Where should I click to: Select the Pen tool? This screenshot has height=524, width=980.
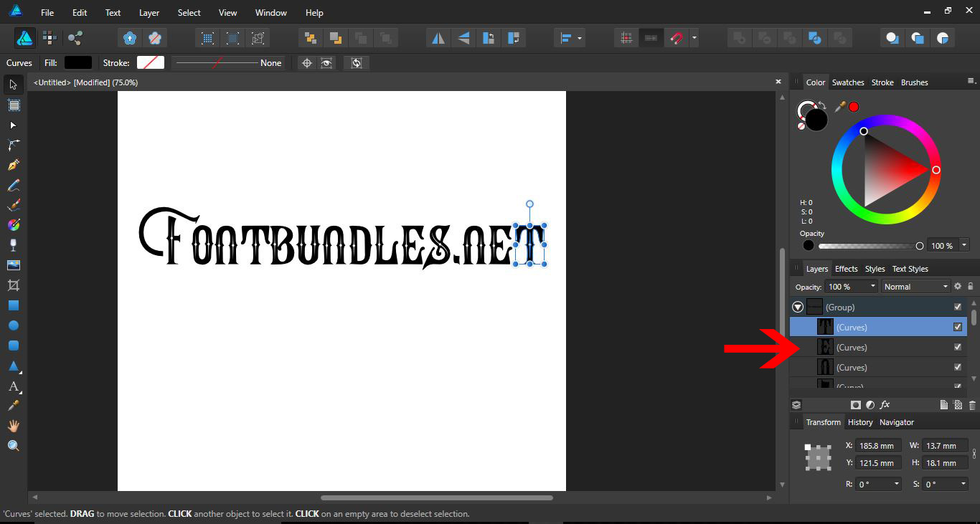tap(11, 165)
